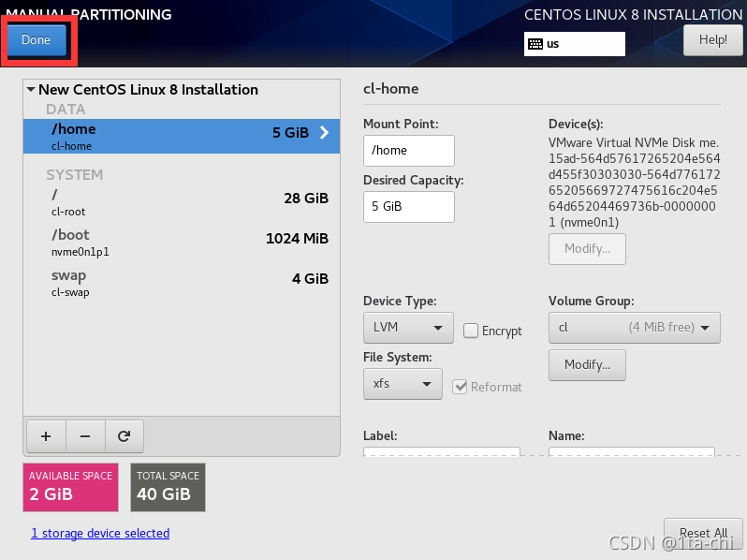The width and height of the screenshot is (747, 560).
Task: Open the 1 storage device selected link
Action: [100, 533]
